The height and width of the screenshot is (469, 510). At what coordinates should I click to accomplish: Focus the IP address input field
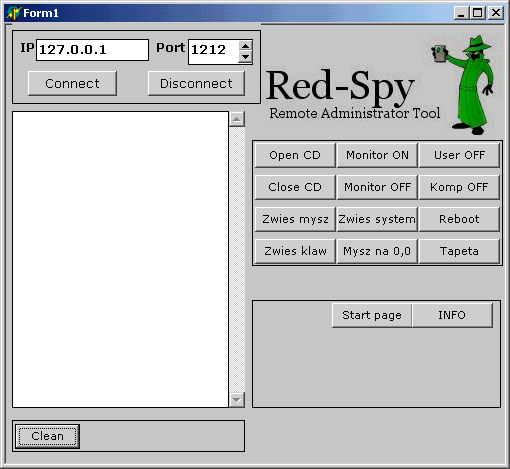[x=92, y=50]
